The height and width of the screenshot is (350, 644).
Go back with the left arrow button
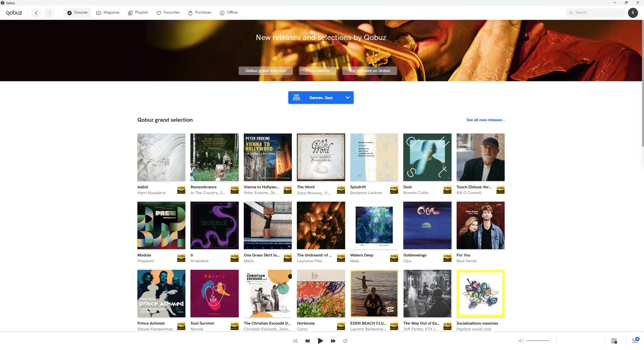[36, 13]
